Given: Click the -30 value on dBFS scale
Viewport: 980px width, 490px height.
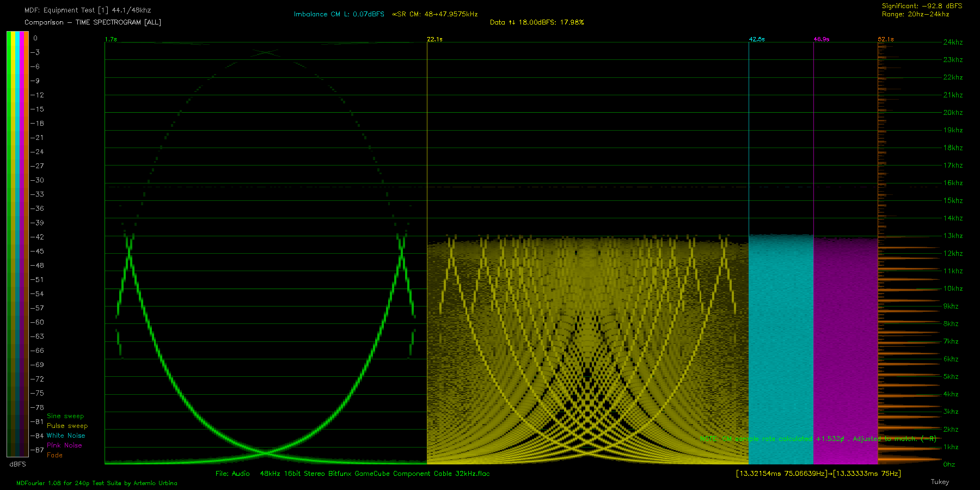Looking at the screenshot, I should point(37,180).
